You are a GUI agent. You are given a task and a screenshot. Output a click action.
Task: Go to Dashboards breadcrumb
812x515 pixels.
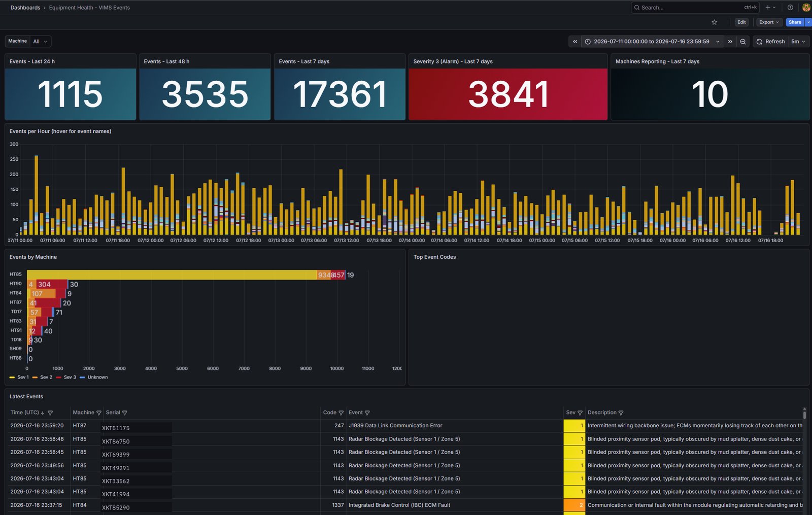(25, 8)
